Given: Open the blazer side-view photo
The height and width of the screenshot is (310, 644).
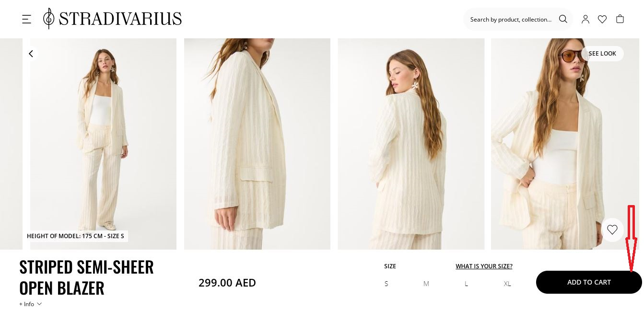Looking at the screenshot, I should pyautogui.click(x=257, y=144).
